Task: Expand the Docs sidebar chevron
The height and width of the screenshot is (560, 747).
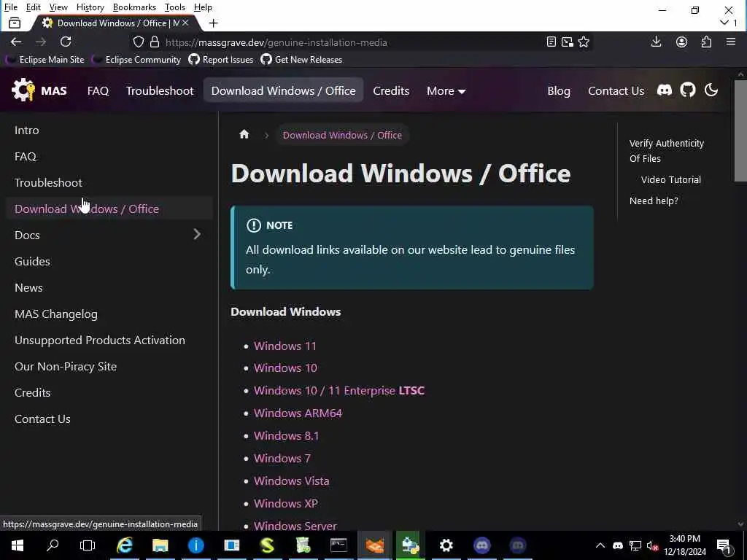Action: coord(197,234)
